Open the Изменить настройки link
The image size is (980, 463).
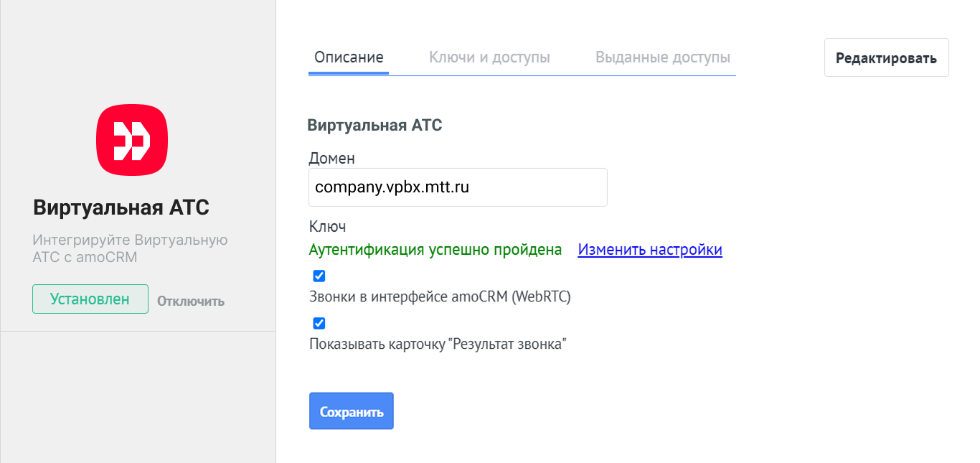(650, 250)
